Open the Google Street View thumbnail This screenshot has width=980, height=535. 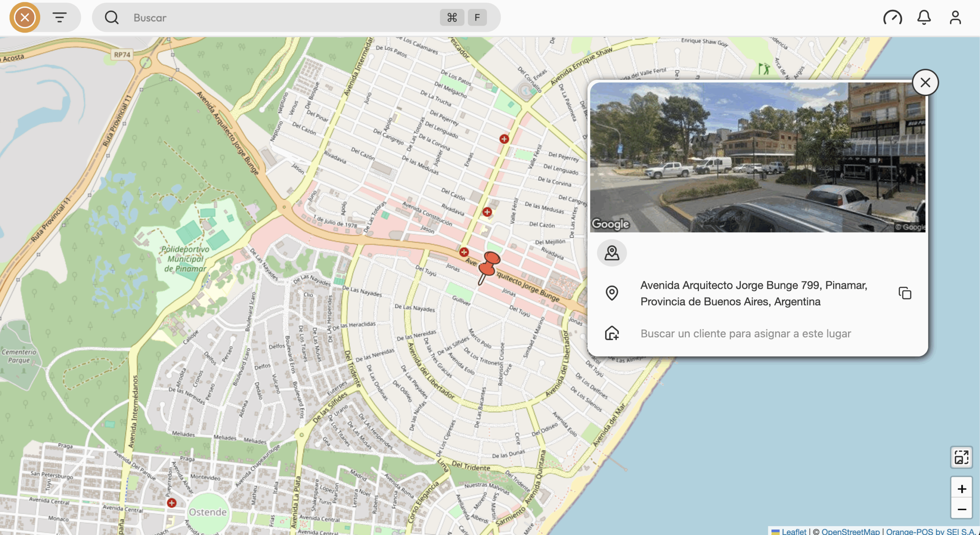click(757, 157)
